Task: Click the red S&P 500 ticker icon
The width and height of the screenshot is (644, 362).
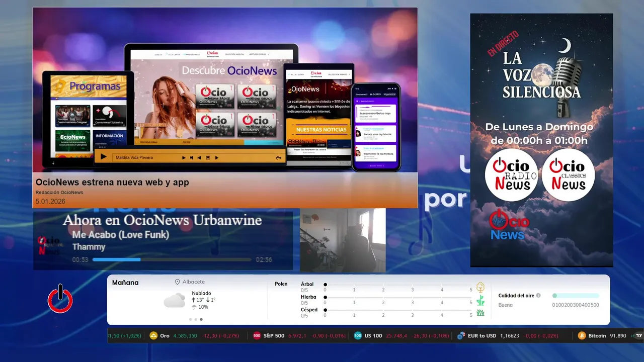Action: point(257,335)
